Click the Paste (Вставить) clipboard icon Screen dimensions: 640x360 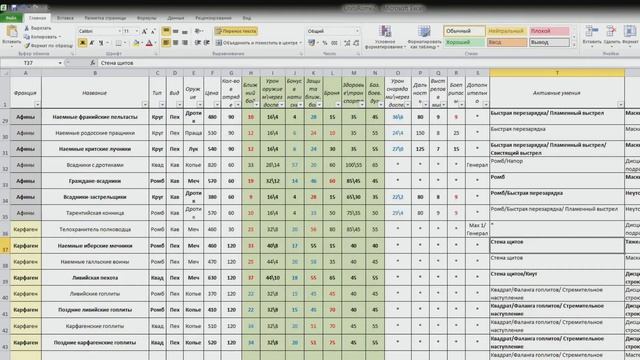click(x=12, y=31)
